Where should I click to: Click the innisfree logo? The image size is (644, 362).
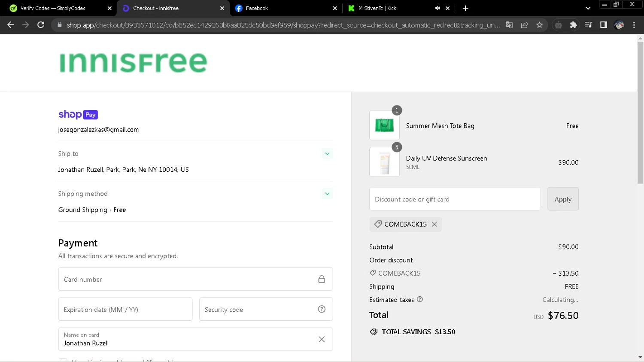point(133,63)
